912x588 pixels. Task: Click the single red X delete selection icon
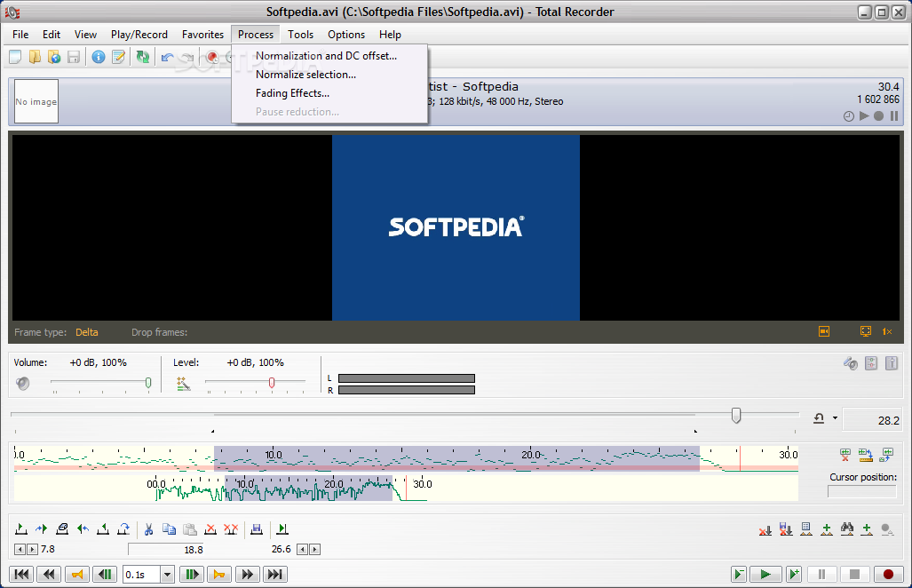coord(210,528)
